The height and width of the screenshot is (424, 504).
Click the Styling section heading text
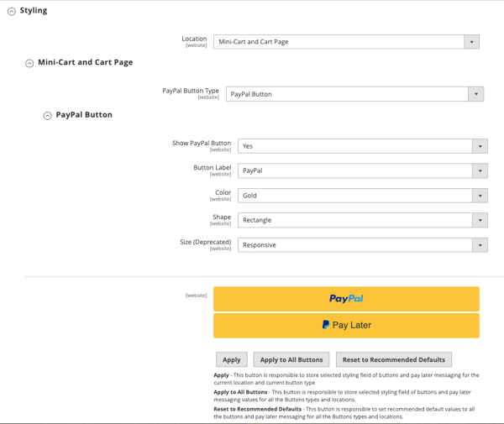tap(34, 11)
